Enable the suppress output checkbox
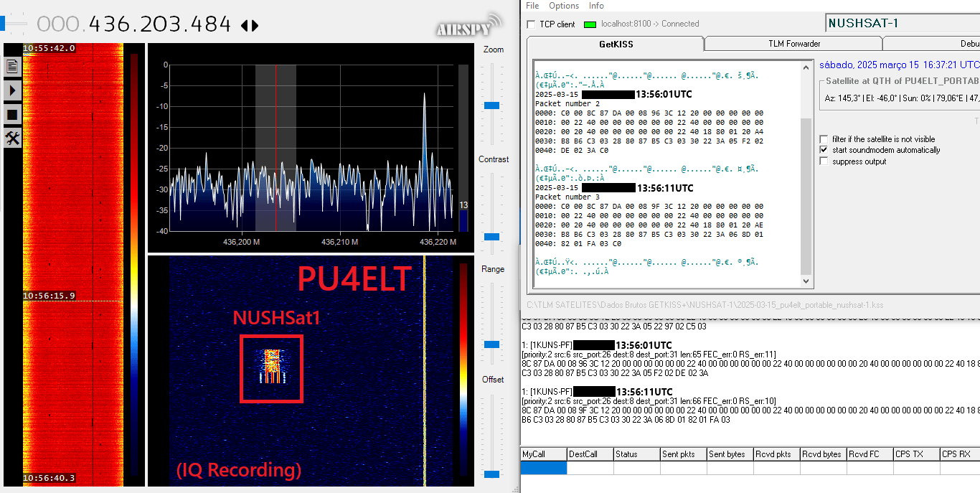 pos(824,161)
